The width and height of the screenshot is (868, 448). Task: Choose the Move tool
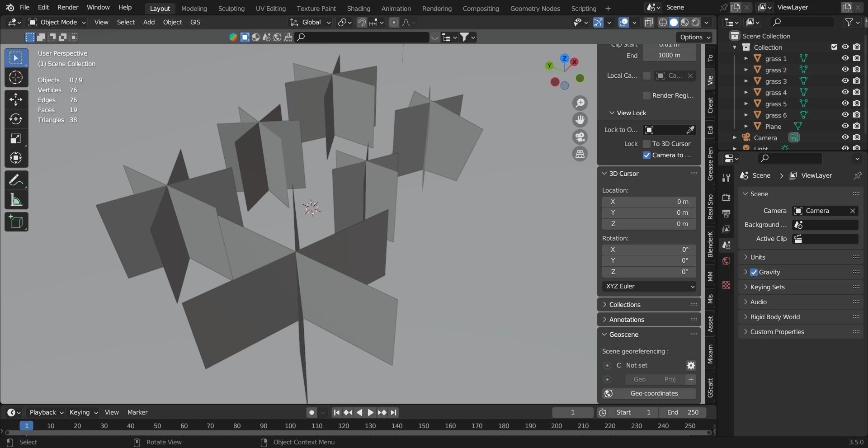[x=16, y=99]
